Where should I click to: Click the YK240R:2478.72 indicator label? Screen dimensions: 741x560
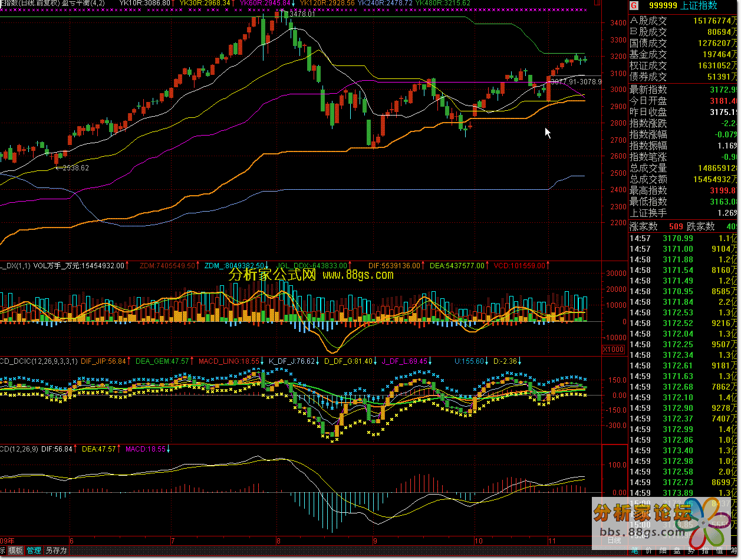386,4
